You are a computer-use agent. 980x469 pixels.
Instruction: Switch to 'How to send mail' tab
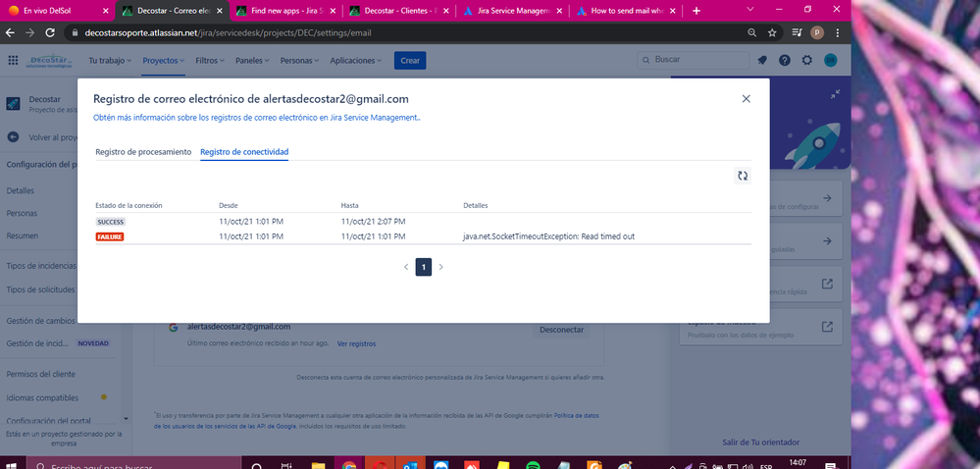click(x=627, y=11)
